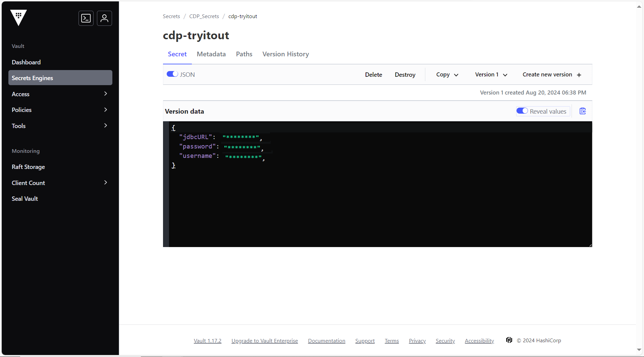This screenshot has width=644, height=357.
Task: Click the cdp-tryitout breadcrumb text
Action: point(243,16)
